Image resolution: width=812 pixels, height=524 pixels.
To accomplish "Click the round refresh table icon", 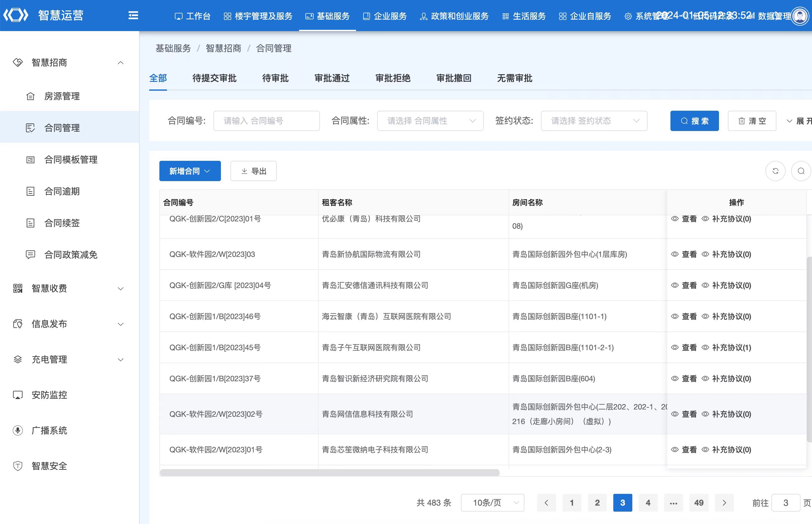I will (x=775, y=171).
